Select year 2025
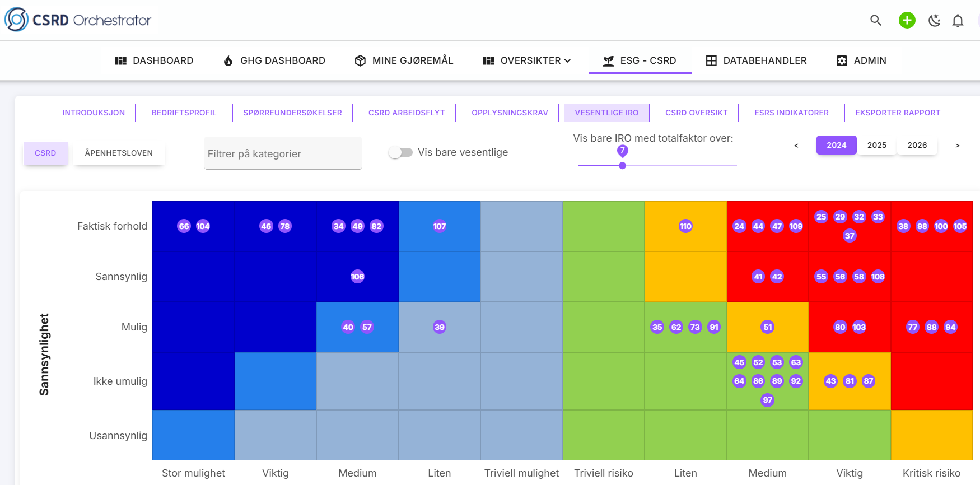Image resolution: width=980 pixels, height=485 pixels. [876, 145]
